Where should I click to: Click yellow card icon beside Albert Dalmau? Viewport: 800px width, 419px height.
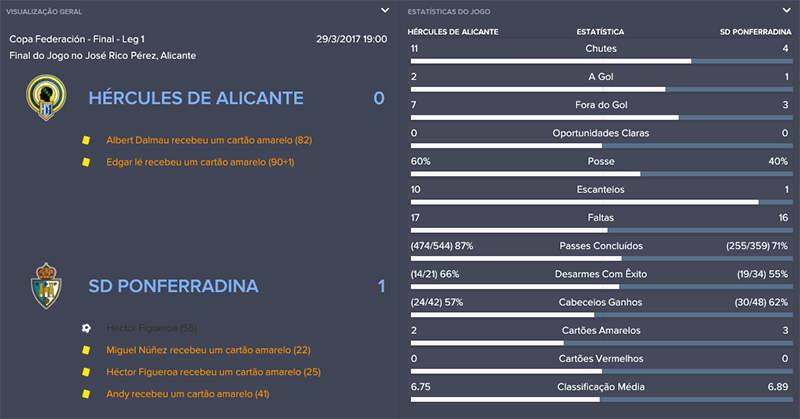(x=86, y=140)
